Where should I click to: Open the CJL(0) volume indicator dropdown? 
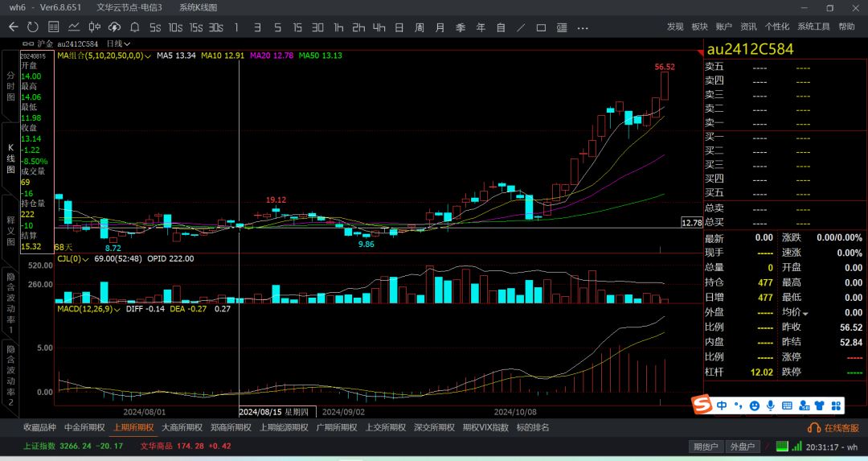(x=87, y=259)
